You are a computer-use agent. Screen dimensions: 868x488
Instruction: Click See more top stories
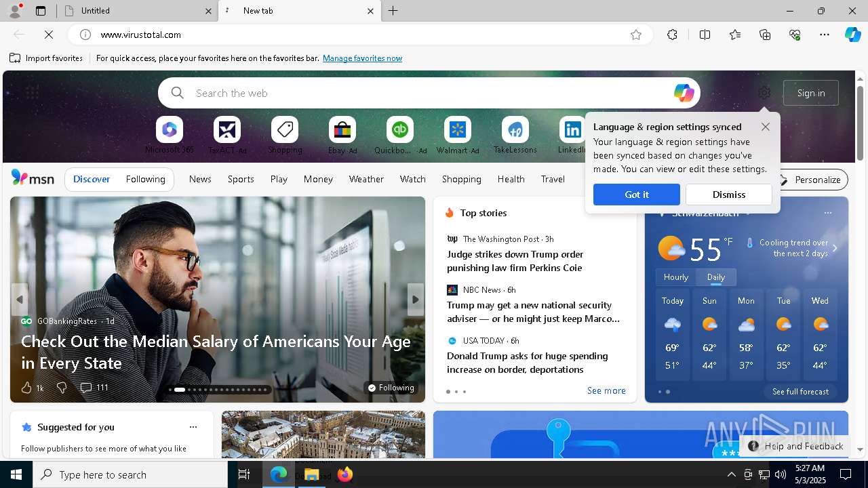[x=606, y=390]
